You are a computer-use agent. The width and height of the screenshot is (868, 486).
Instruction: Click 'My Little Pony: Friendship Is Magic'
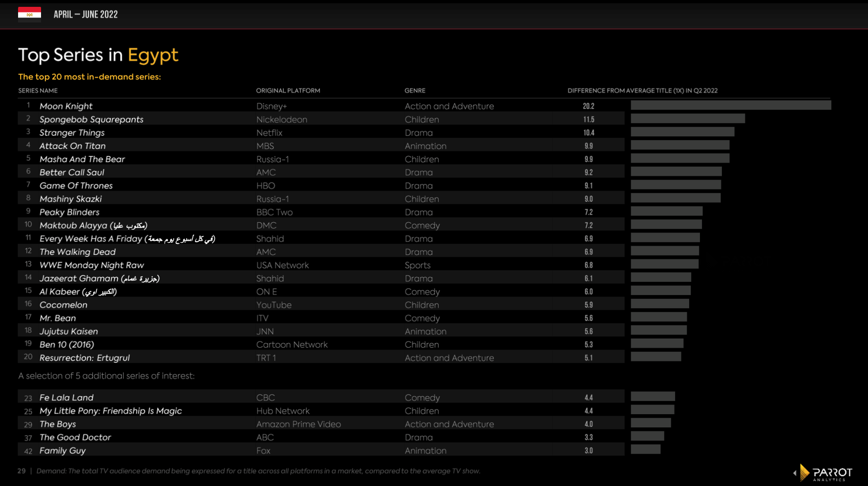pyautogui.click(x=110, y=411)
